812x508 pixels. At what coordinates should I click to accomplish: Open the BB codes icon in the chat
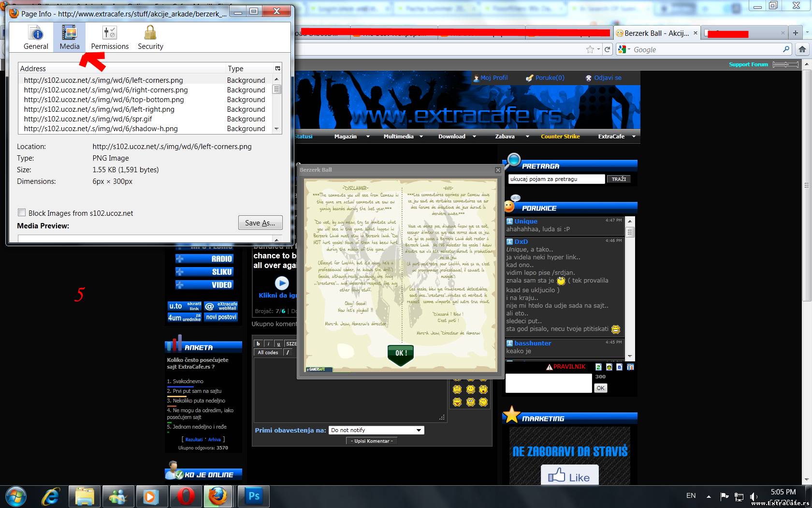[x=620, y=367]
